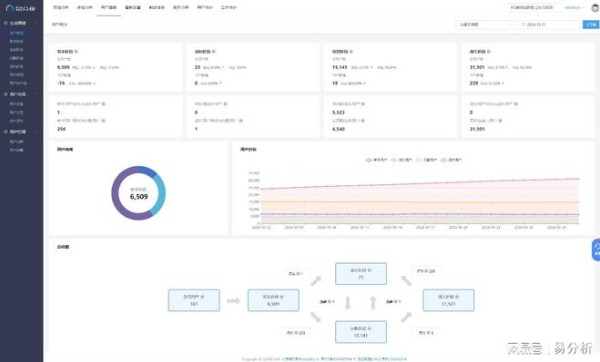Click the info icon in the 181 flow box

(202, 297)
